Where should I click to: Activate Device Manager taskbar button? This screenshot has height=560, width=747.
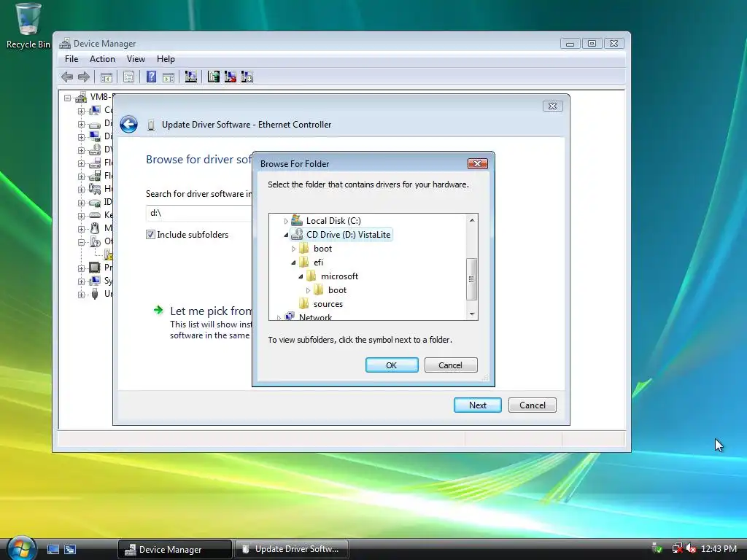[174, 550]
